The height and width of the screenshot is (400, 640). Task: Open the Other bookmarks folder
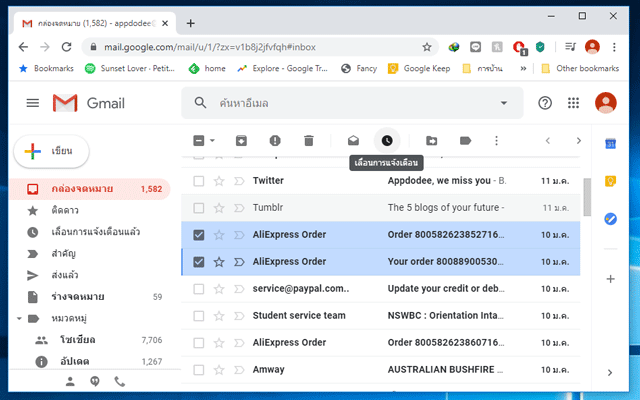580,69
